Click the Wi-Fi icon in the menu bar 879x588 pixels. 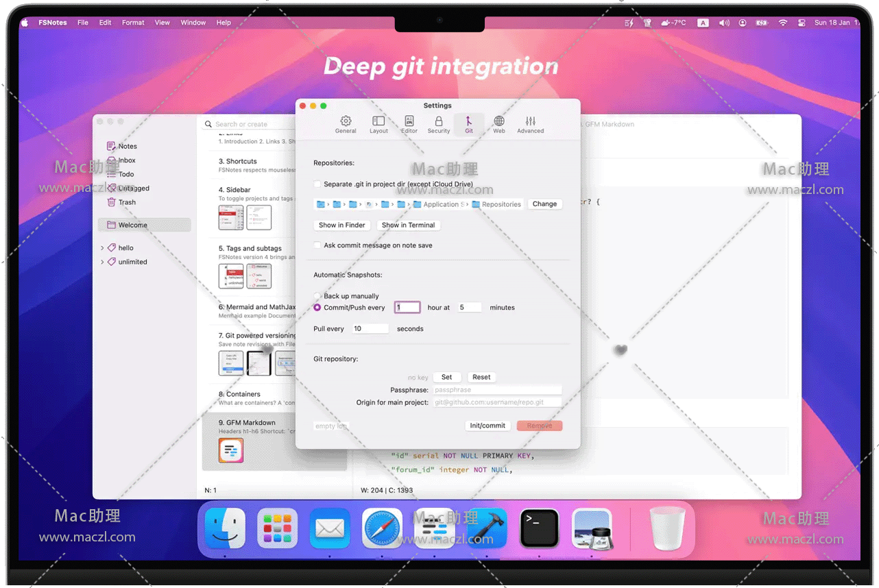[x=783, y=23]
